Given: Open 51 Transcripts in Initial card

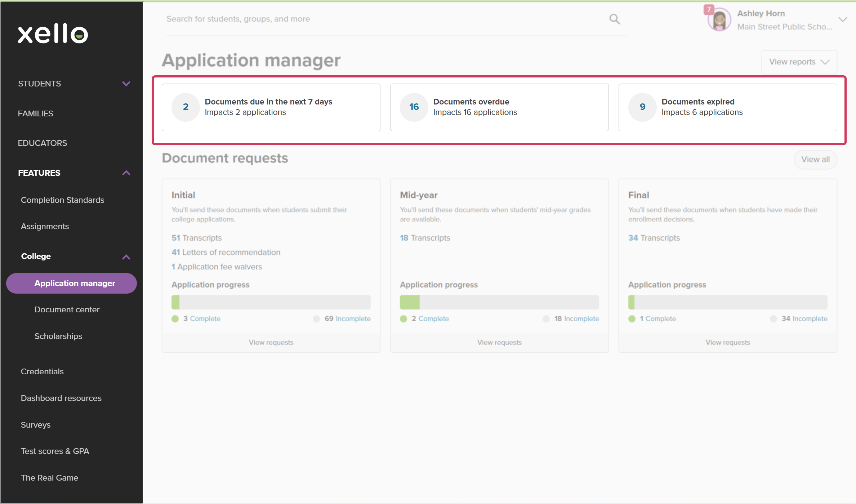Looking at the screenshot, I should point(196,238).
